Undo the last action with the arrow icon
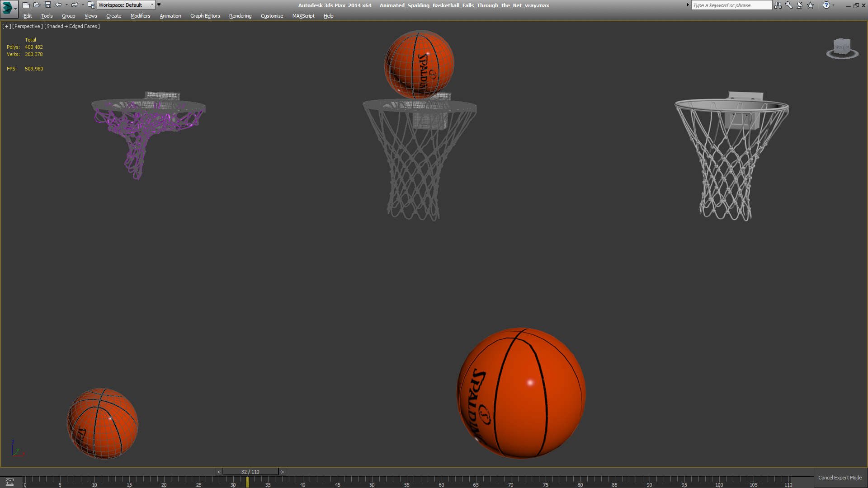Screen dimensions: 868x488 point(59,5)
